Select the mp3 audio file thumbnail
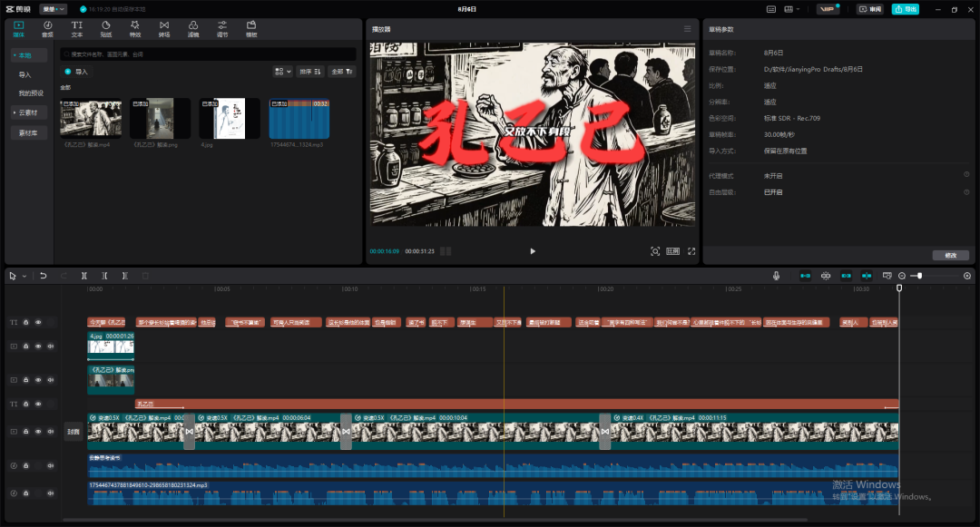The width and height of the screenshot is (980, 527). tap(299, 118)
